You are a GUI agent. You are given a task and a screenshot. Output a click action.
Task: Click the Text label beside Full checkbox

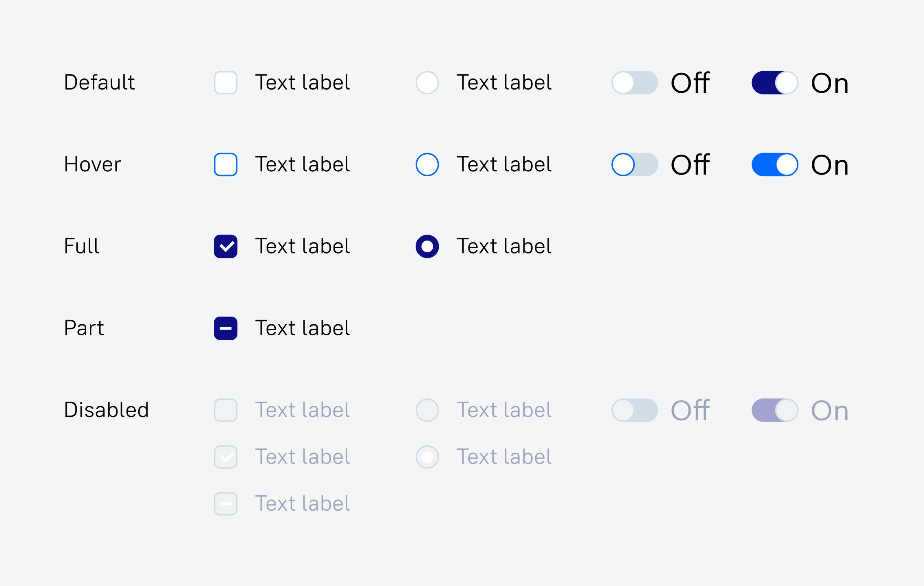point(302,246)
